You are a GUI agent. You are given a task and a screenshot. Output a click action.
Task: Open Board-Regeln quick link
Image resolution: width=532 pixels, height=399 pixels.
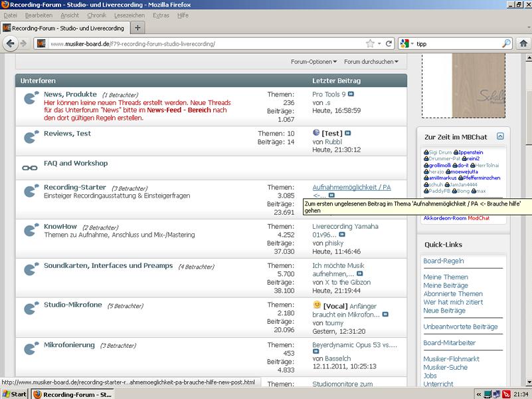pyautogui.click(x=444, y=261)
